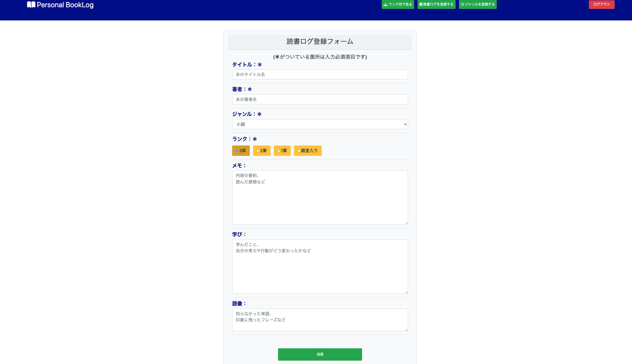Click the Personal BookLog home link
This screenshot has width=632, height=364.
(x=60, y=4)
